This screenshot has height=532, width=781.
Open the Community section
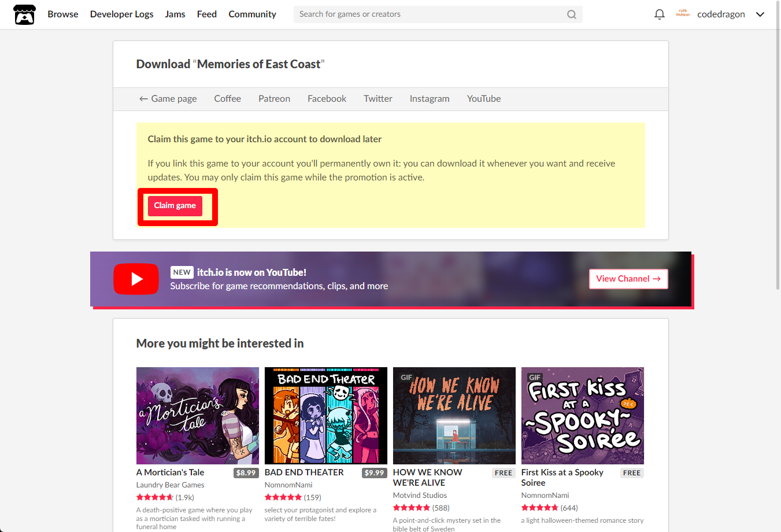point(252,14)
